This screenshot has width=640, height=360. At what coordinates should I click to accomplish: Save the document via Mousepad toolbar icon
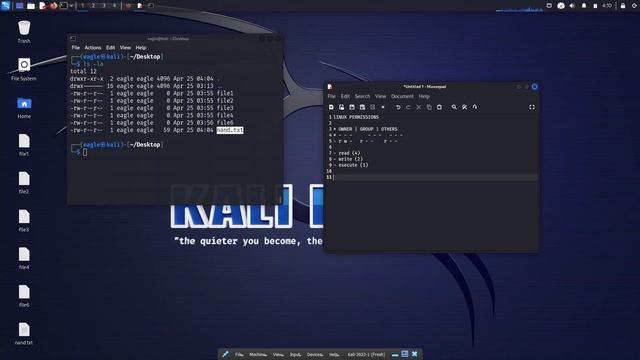coord(352,107)
